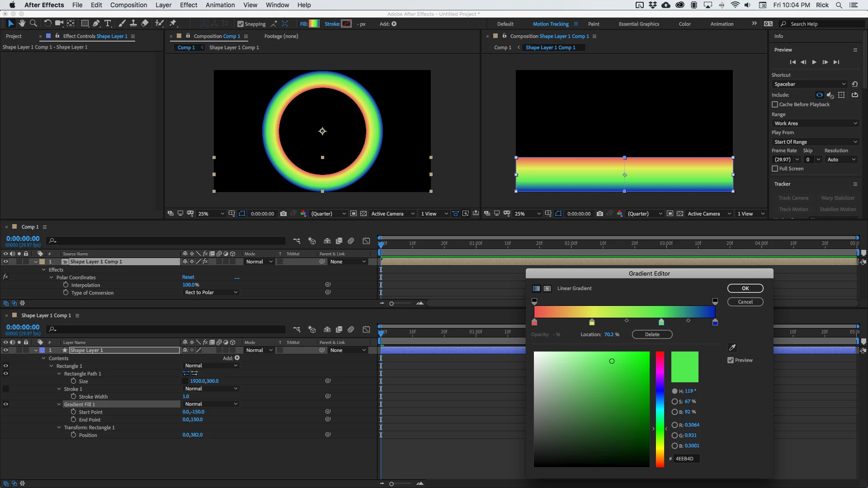868x488 pixels.
Task: Open the Composition menu
Action: pos(128,5)
